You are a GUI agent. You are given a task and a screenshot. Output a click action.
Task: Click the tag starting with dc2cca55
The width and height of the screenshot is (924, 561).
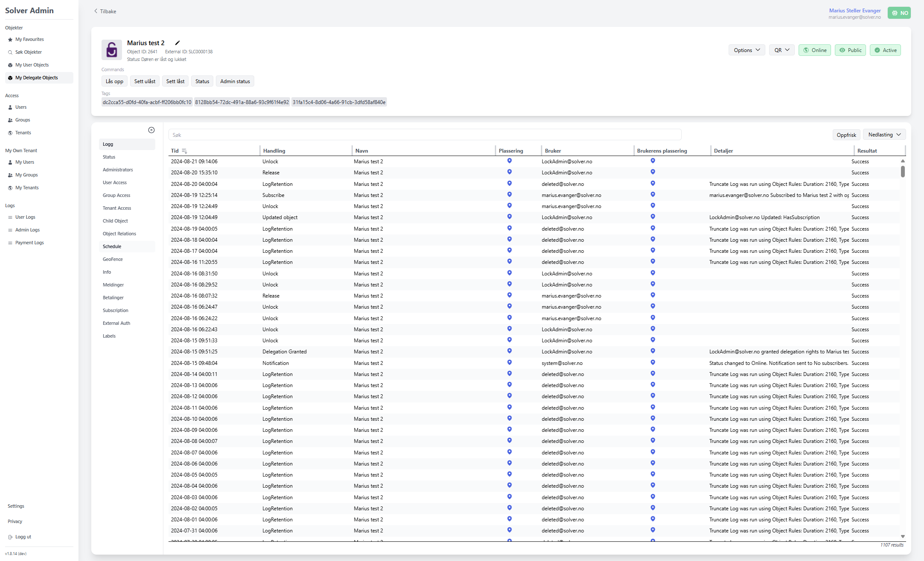click(x=147, y=102)
